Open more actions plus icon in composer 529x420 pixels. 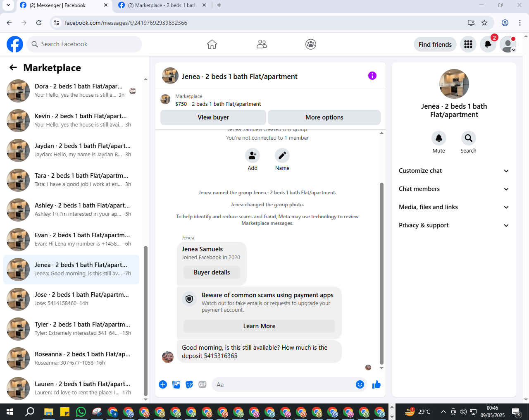coord(163,385)
